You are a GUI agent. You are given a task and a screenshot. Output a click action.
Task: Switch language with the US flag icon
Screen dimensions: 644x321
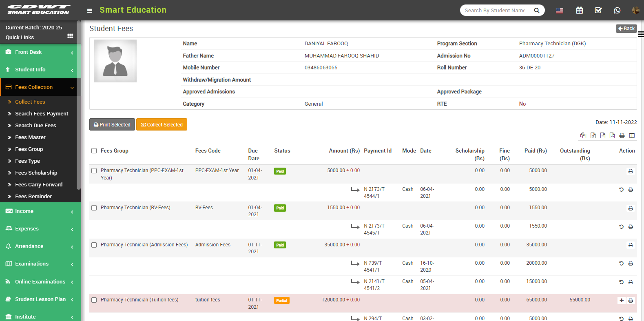tap(560, 11)
